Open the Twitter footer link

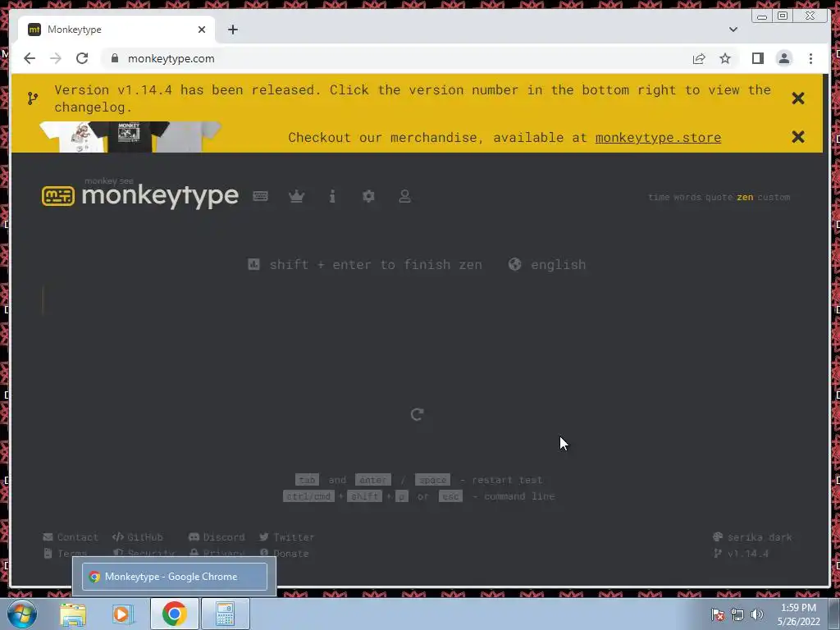[286, 536]
